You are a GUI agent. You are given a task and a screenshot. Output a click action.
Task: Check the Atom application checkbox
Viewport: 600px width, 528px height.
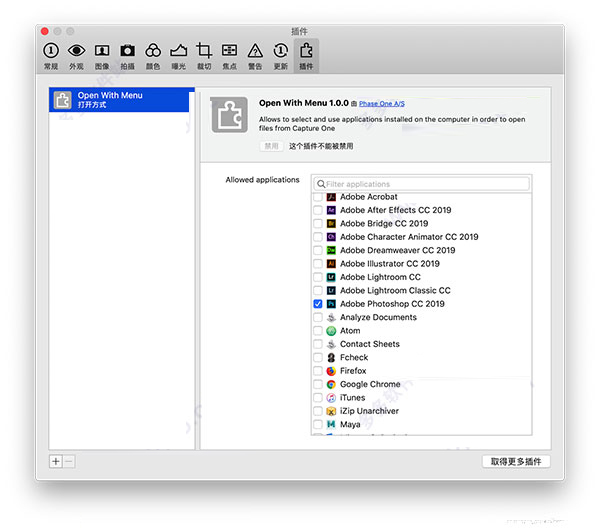[318, 331]
